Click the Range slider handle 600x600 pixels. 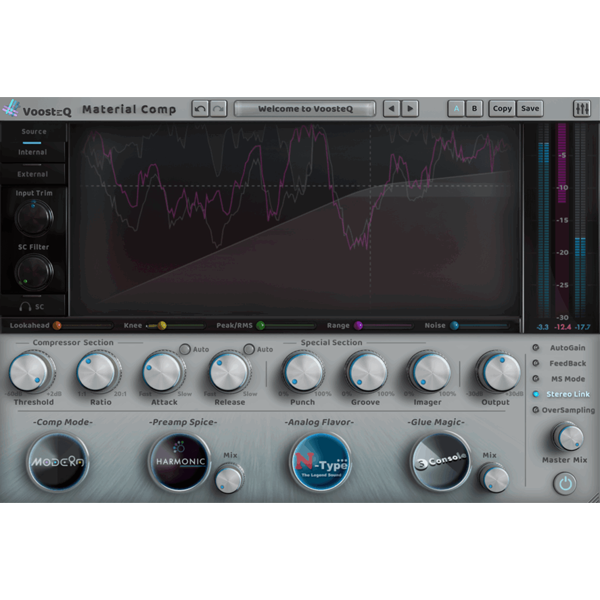[x=358, y=325]
